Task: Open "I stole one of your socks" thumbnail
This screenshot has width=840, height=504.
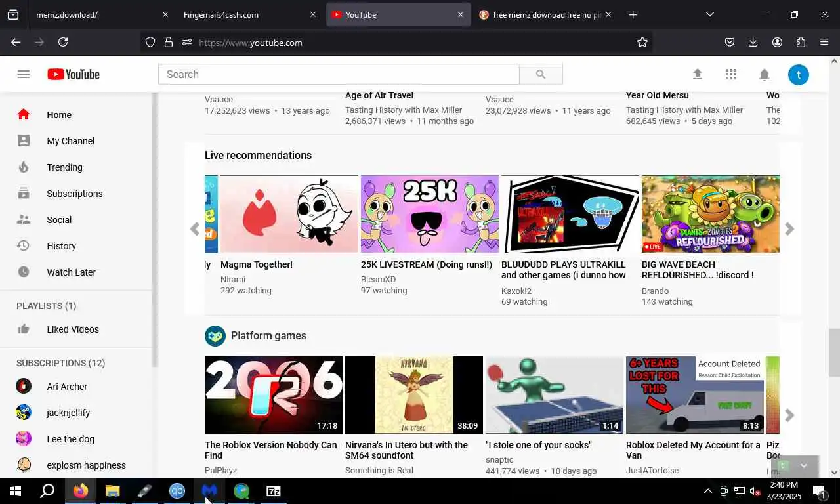Action: (x=555, y=395)
